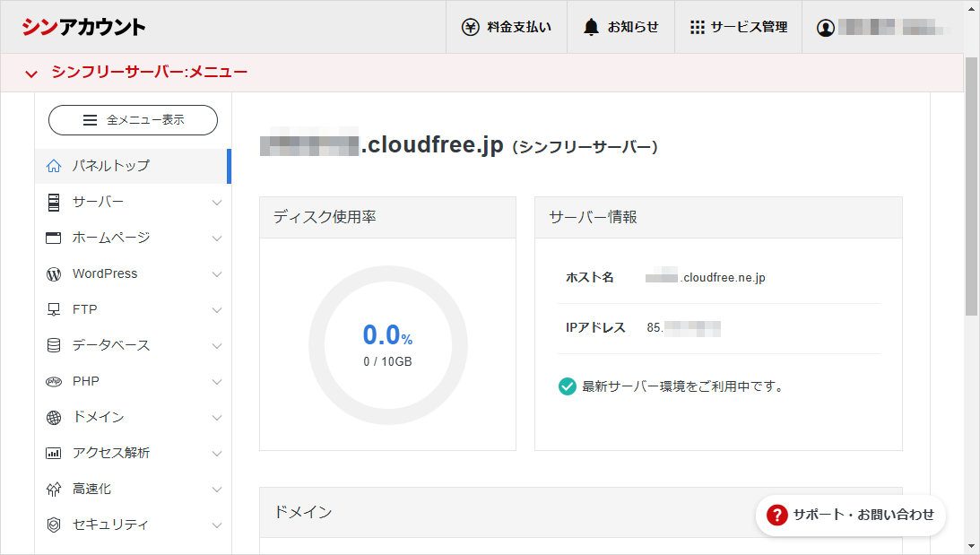Expand the FTP menu chevron
The width and height of the screenshot is (980, 555).
click(216, 310)
